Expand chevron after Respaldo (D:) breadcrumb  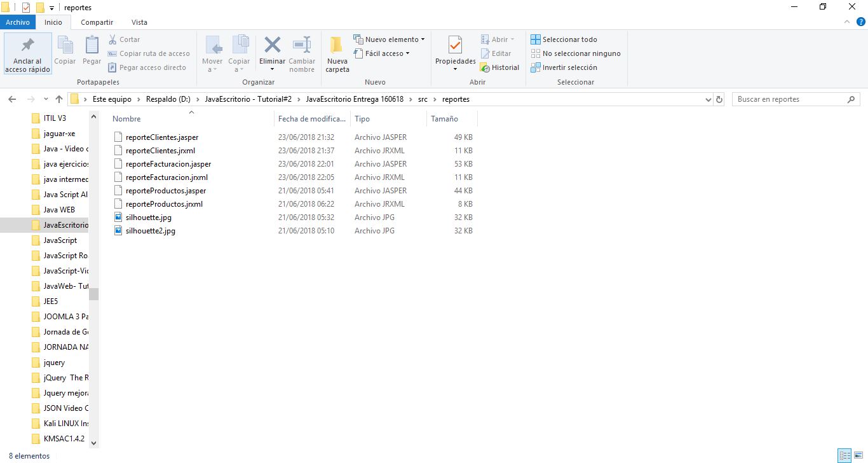point(198,99)
